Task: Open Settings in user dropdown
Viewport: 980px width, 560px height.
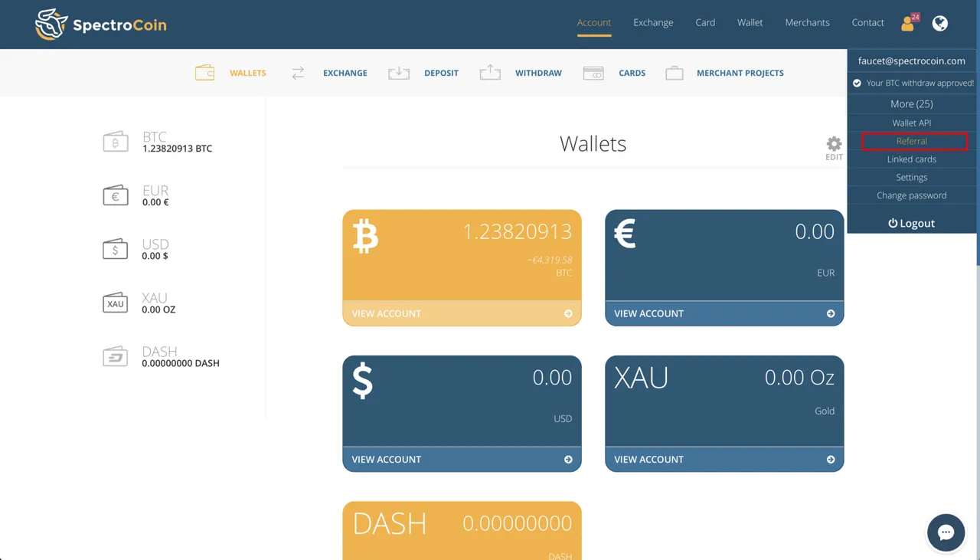Action: pos(912,177)
